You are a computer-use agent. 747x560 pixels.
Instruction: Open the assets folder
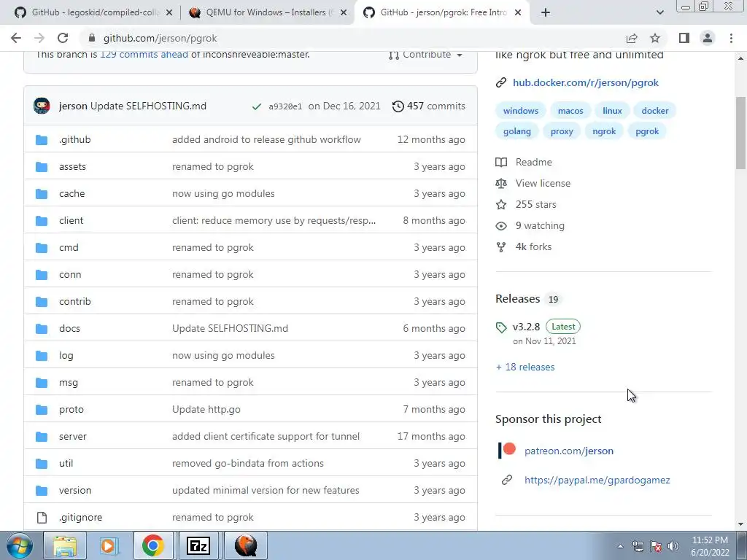tap(72, 167)
